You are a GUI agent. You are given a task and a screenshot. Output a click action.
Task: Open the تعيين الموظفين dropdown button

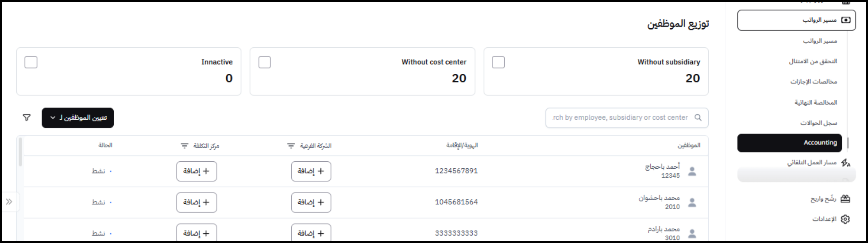coord(78,118)
